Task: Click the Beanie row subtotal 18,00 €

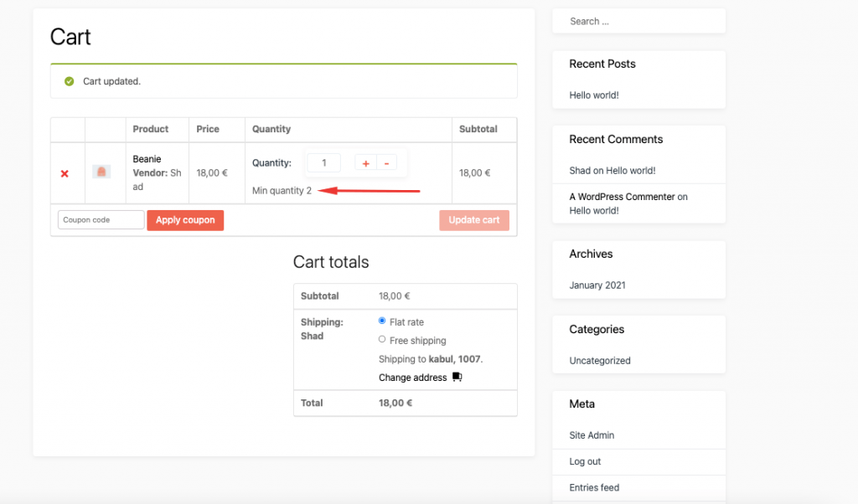Action: (x=474, y=173)
